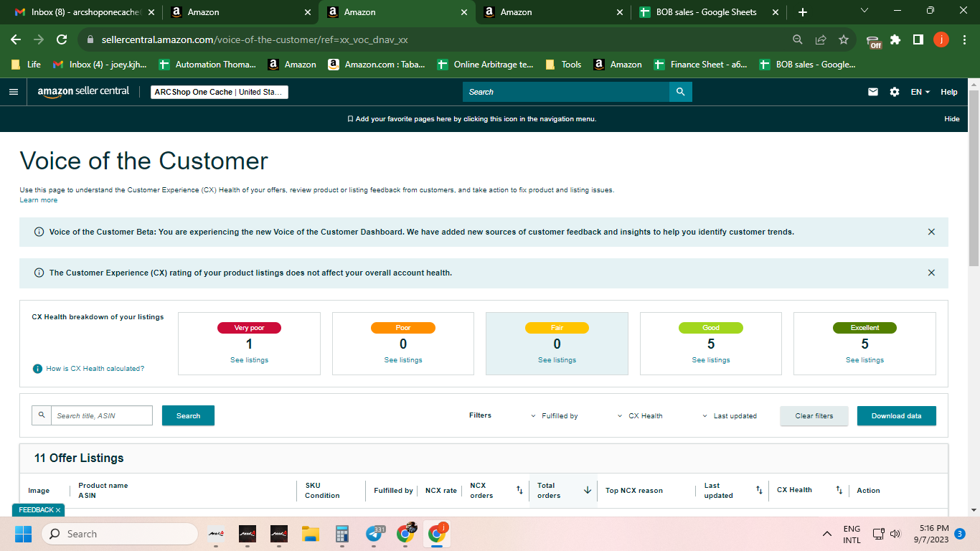Expand the CX Health filter dropdown
The image size is (980, 551).
[x=640, y=416]
